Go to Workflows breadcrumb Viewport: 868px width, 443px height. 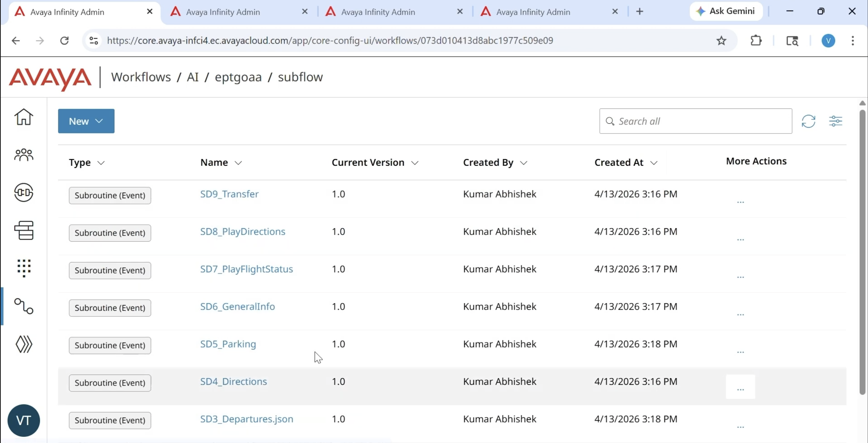click(141, 77)
